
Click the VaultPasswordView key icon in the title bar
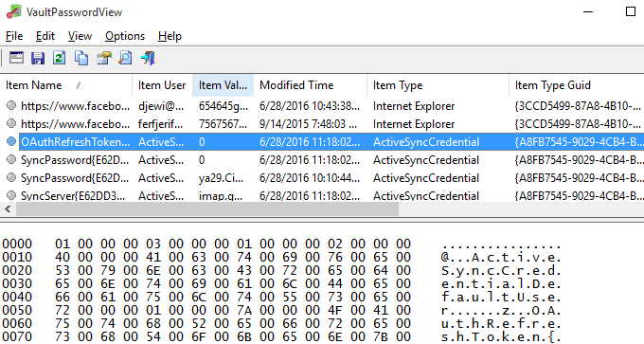click(x=13, y=12)
